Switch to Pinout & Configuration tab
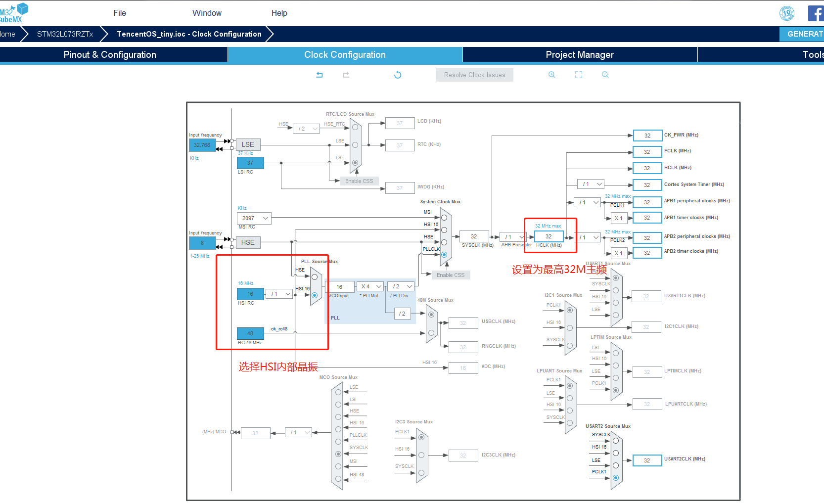This screenshot has height=504, width=824. 110,55
